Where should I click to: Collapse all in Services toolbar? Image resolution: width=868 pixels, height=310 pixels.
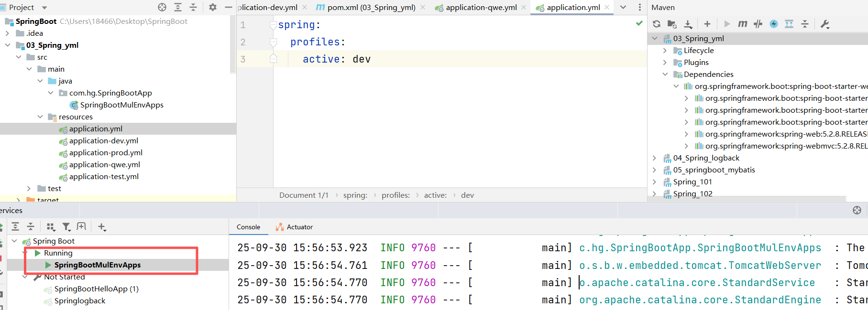point(31,226)
